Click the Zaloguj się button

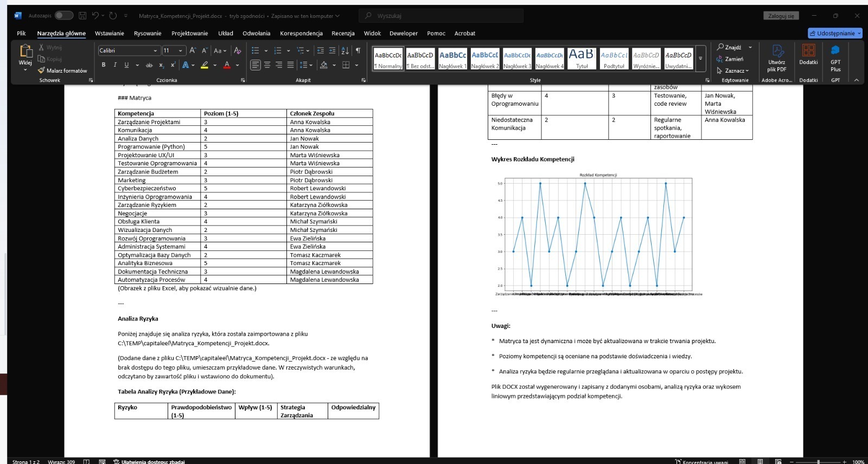pyautogui.click(x=781, y=16)
